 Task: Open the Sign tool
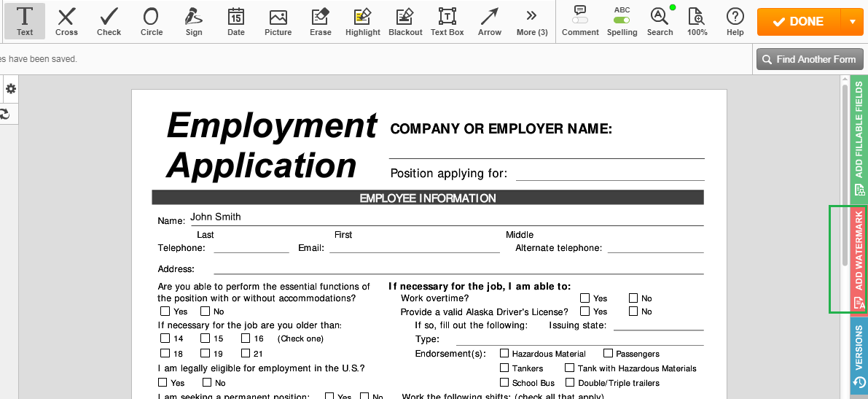(194, 21)
